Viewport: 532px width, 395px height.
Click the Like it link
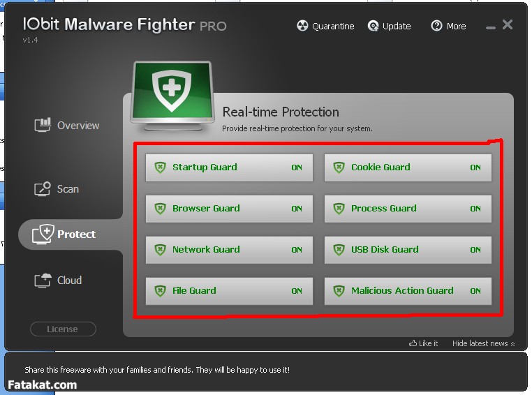pyautogui.click(x=423, y=343)
